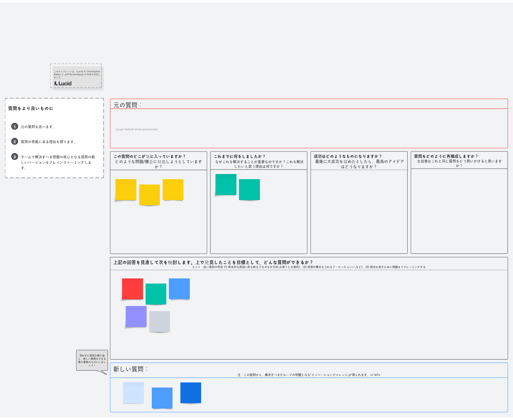The width and height of the screenshot is (513, 420).
Task: Click the gray speech bubble callout
Action: tap(92, 360)
